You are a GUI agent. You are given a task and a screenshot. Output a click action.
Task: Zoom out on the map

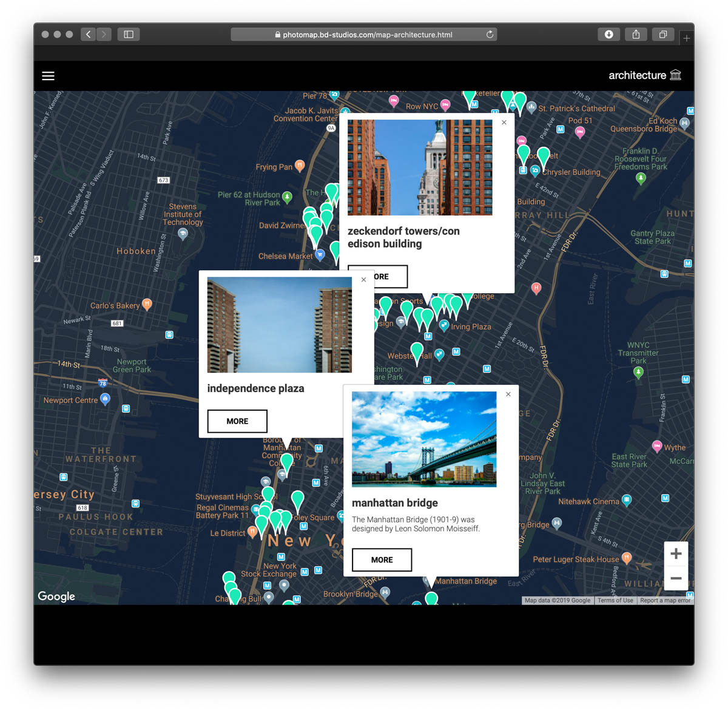pyautogui.click(x=676, y=578)
